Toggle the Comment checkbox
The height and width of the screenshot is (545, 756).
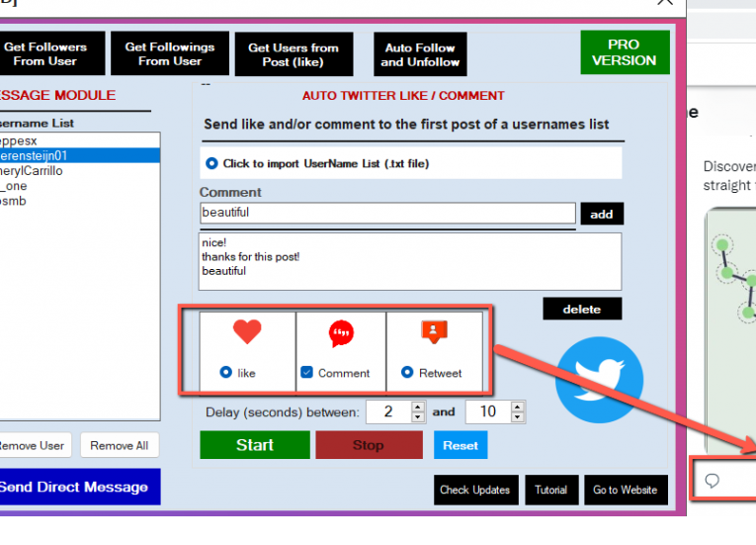coord(306,373)
